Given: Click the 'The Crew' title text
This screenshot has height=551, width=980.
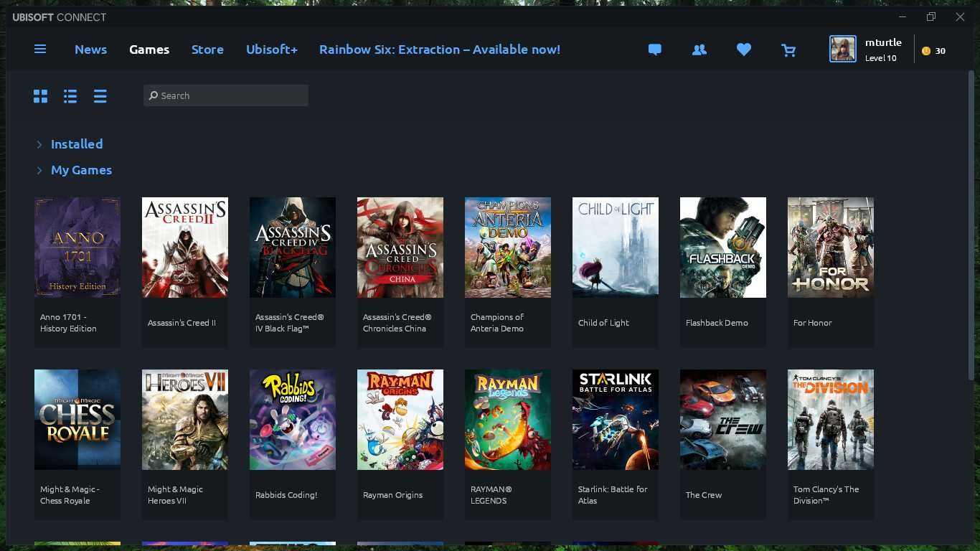Looking at the screenshot, I should pyautogui.click(x=704, y=495).
